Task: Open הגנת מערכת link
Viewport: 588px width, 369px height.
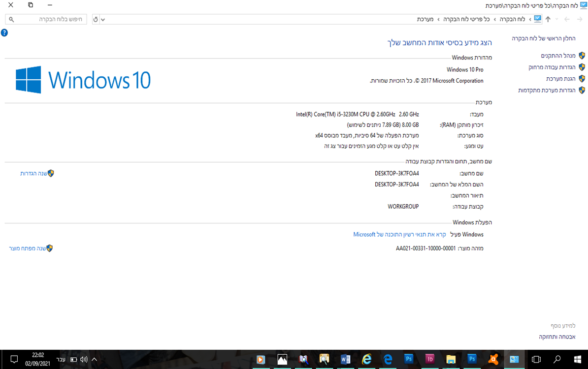Action: (560, 79)
